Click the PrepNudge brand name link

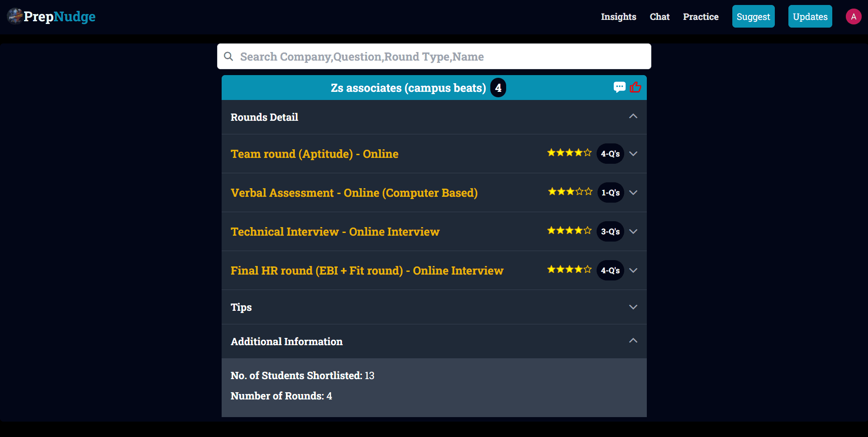tap(59, 17)
